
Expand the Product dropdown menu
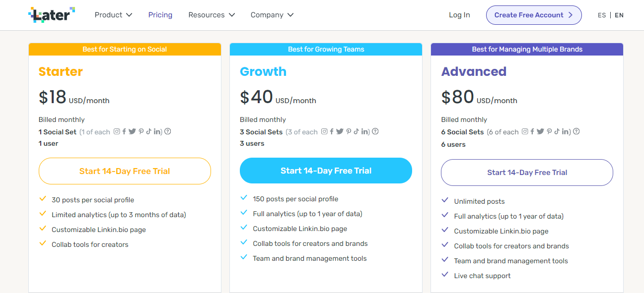(113, 15)
